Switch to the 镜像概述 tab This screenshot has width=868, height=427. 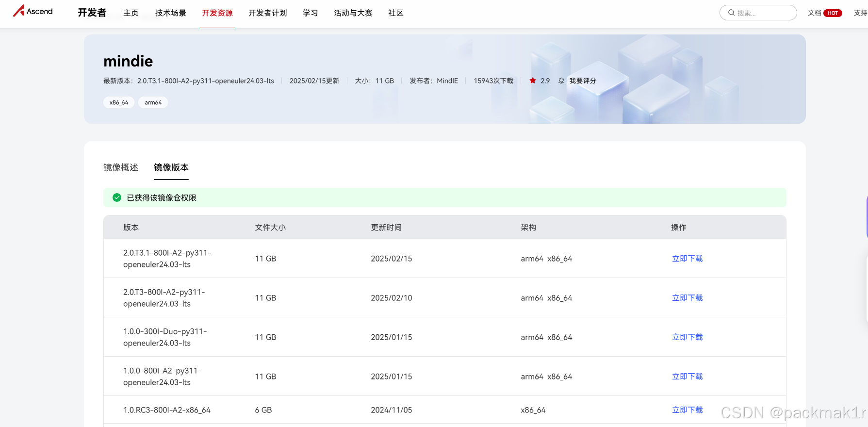coord(121,167)
